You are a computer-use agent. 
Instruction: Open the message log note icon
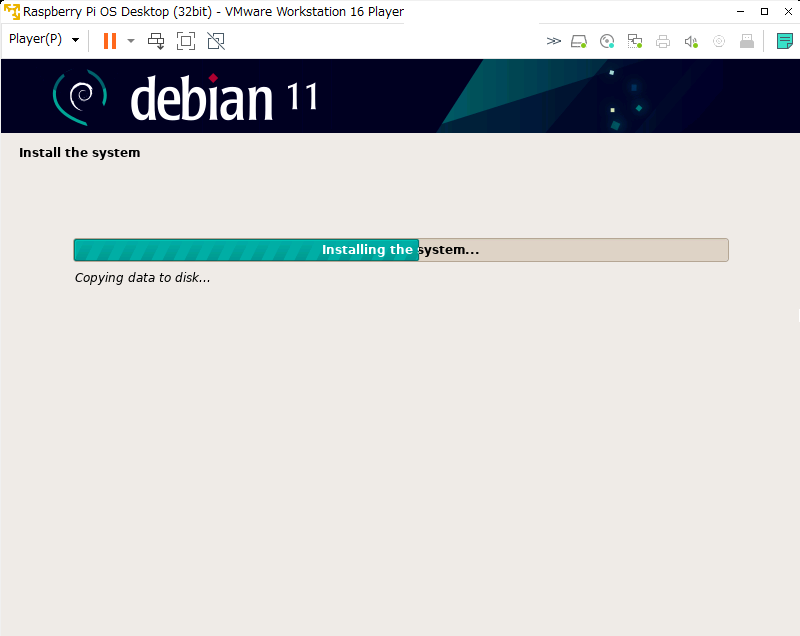click(x=785, y=41)
